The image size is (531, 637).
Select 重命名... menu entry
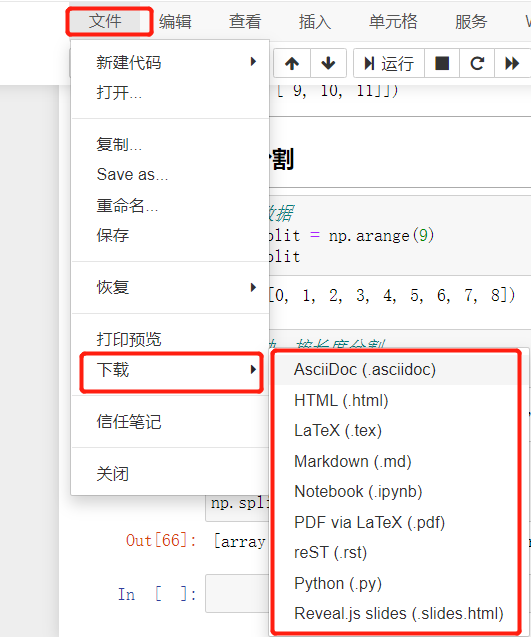[170, 205]
